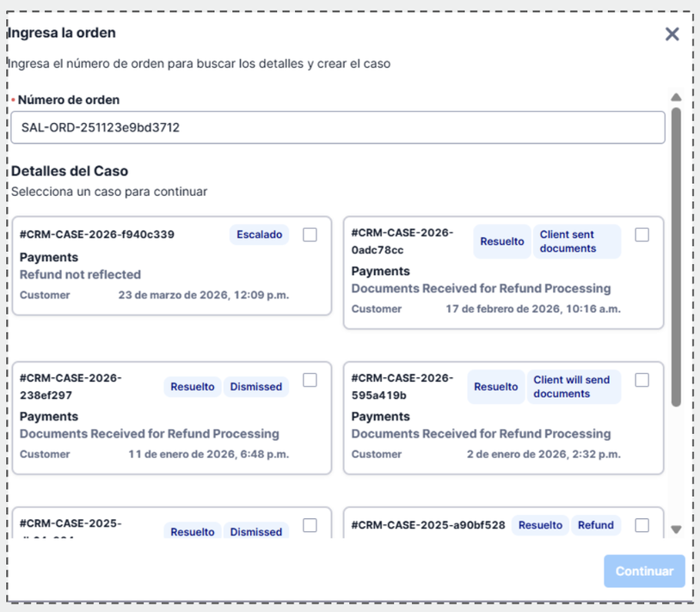This screenshot has height=612, width=700.
Task: Click the Client will send documents tag
Action: pyautogui.click(x=574, y=387)
